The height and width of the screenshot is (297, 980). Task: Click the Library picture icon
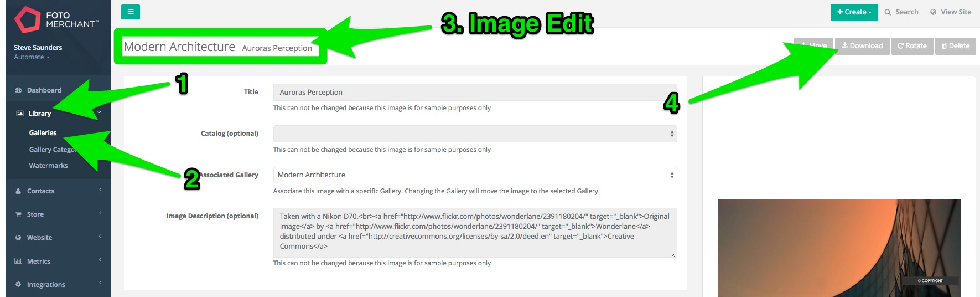[20, 114]
